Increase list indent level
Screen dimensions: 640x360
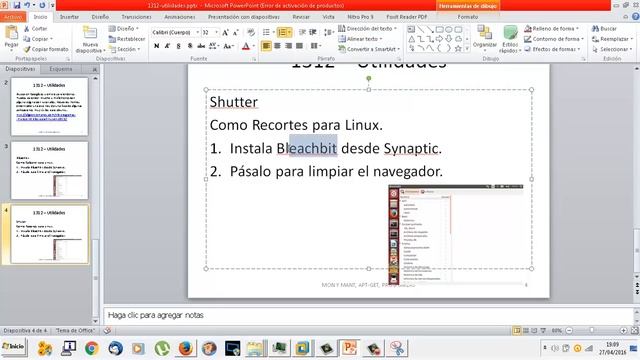pyautogui.click(x=313, y=32)
